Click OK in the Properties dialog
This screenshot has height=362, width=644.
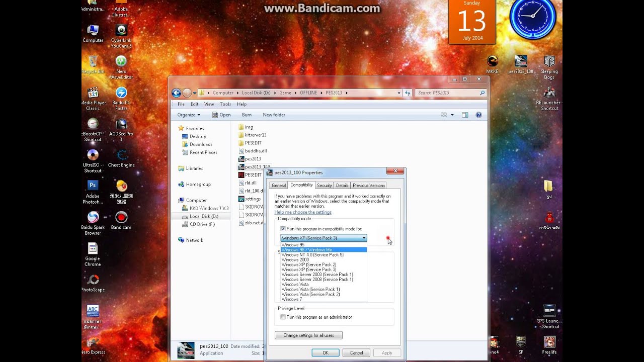[x=326, y=353]
